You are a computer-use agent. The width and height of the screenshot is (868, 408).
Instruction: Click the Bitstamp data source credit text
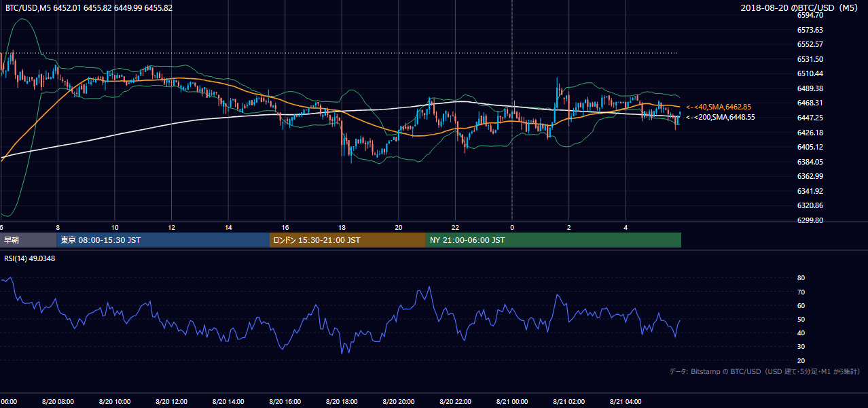pos(765,371)
